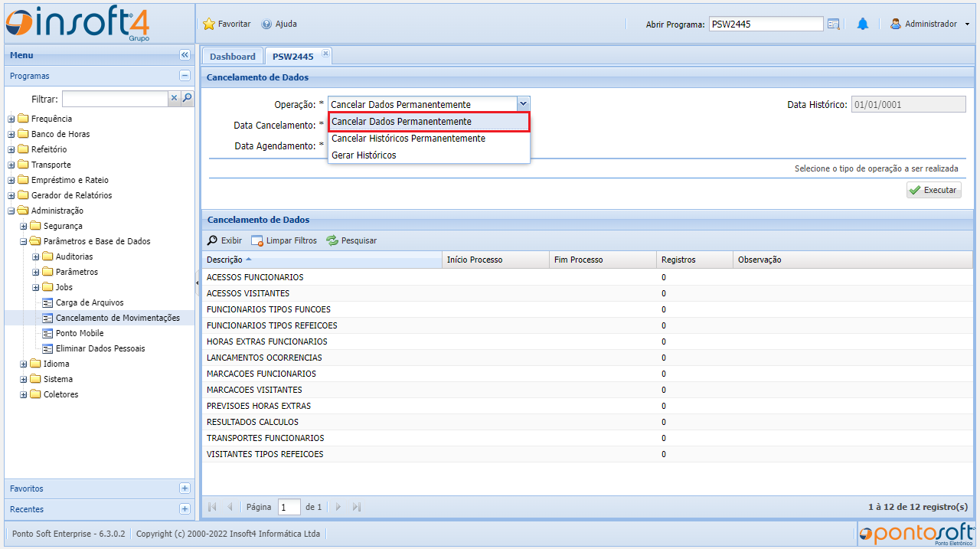
Task: Open the Ajuda help icon
Action: click(266, 25)
